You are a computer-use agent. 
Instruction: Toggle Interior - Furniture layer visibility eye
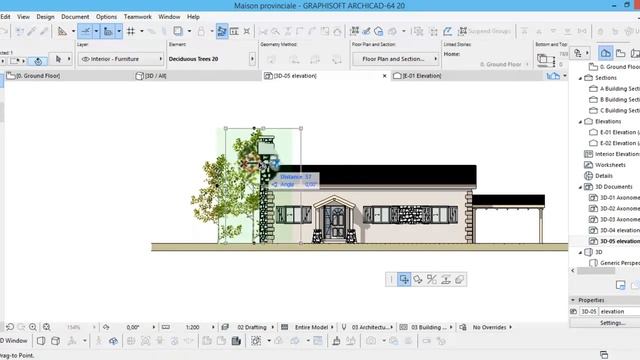(x=85, y=59)
